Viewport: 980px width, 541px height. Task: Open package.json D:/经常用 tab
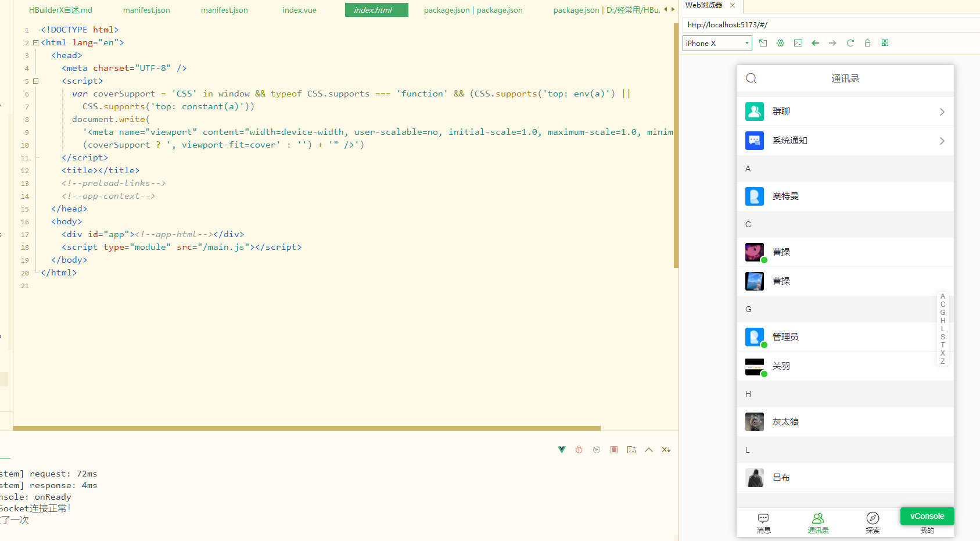coord(606,10)
